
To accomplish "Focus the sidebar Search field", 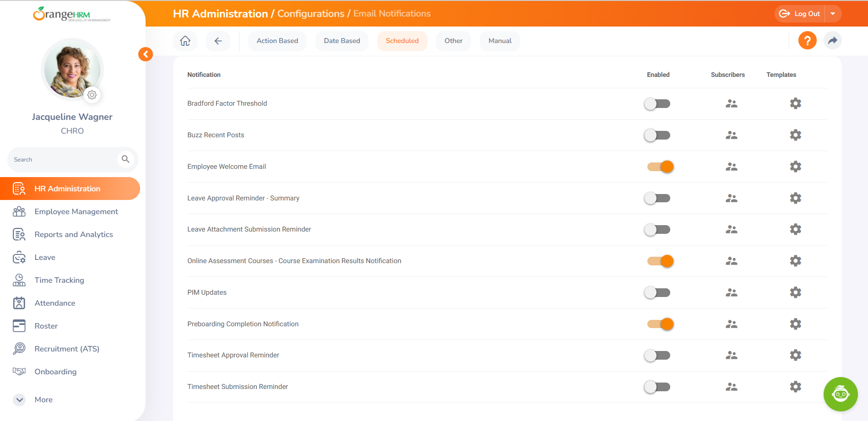I will pyautogui.click(x=63, y=160).
